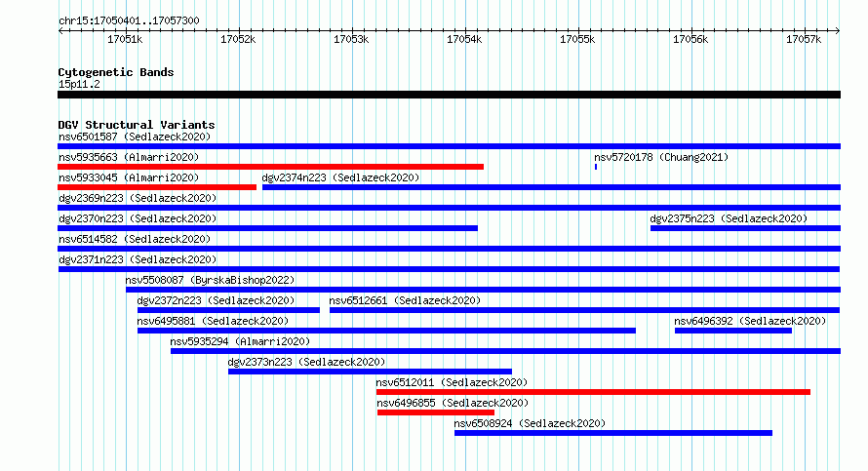This screenshot has width=868, height=471.
Task: Open dgv2373n223 (Sedlazeck2020) label
Action: pyautogui.click(x=306, y=362)
